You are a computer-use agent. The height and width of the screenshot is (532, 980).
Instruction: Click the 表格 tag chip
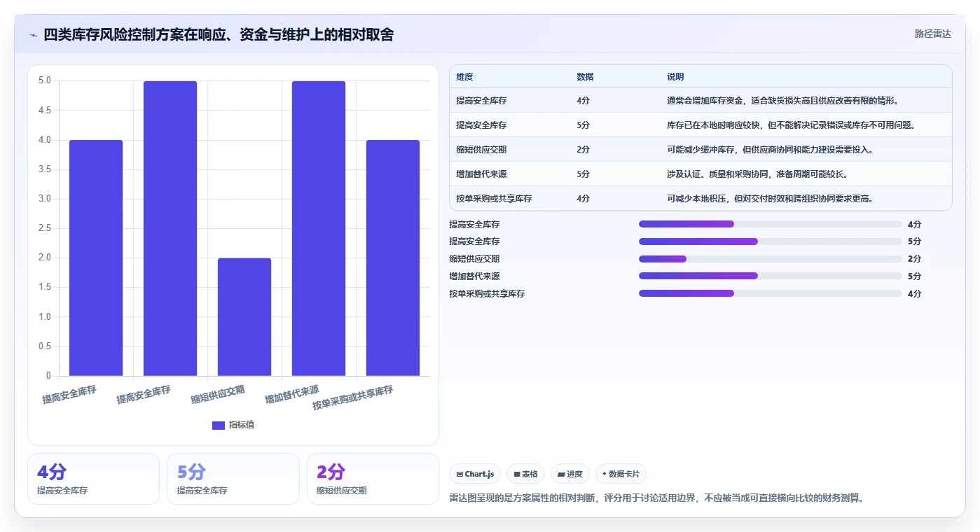[x=525, y=474]
